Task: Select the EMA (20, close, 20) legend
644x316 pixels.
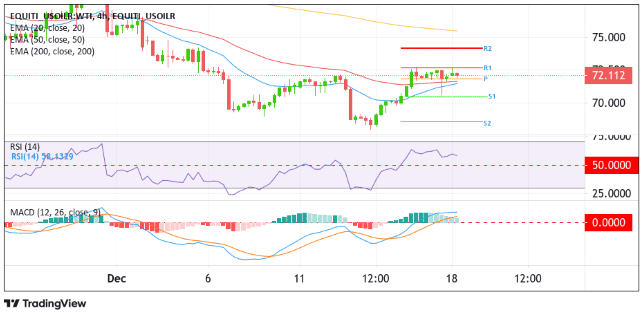Action: click(x=47, y=28)
